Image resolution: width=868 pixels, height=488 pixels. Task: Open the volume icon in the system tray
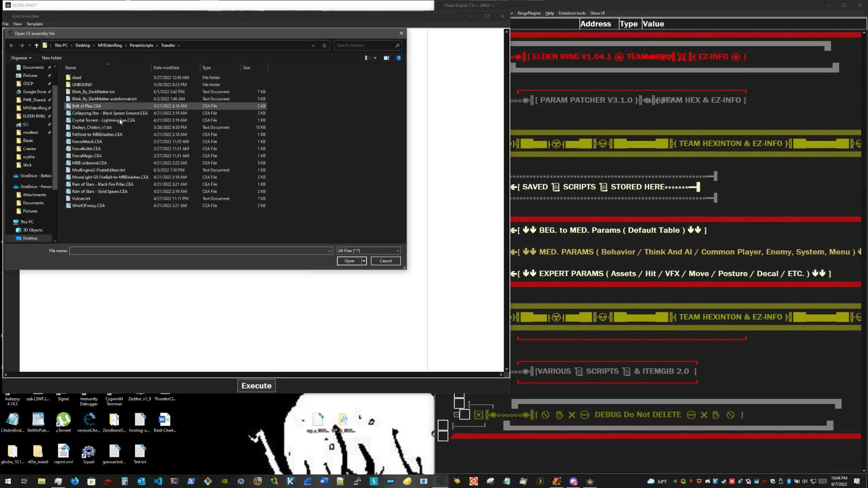pyautogui.click(x=805, y=481)
